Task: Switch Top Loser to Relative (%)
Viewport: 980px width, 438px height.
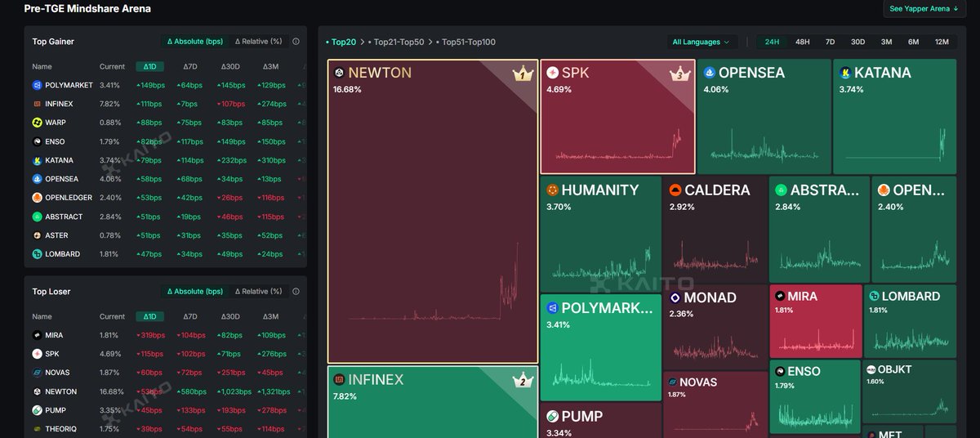Action: (258, 291)
